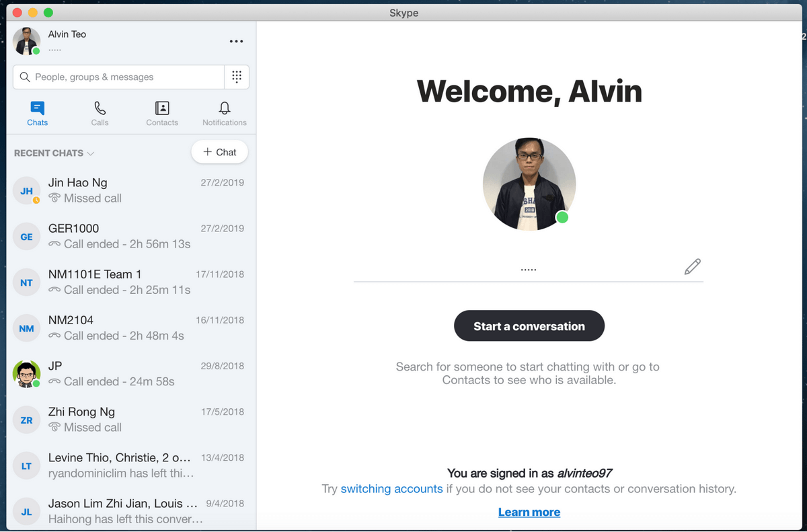Click the ZR avatar icon
The height and width of the screenshot is (532, 807).
26,420
